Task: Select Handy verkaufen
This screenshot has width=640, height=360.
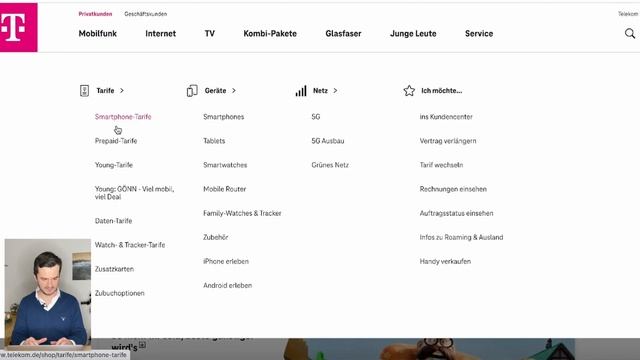Action: click(x=445, y=261)
